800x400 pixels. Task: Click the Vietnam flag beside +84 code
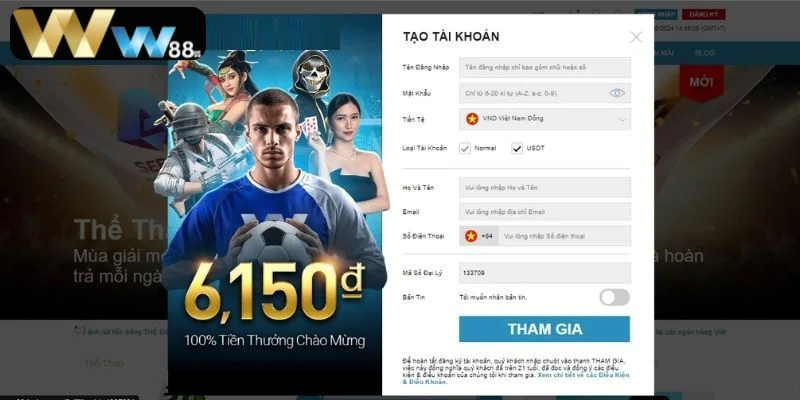(x=471, y=236)
